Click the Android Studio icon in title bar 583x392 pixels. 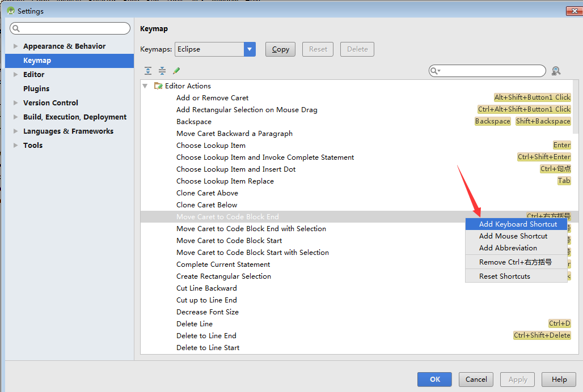pos(11,11)
